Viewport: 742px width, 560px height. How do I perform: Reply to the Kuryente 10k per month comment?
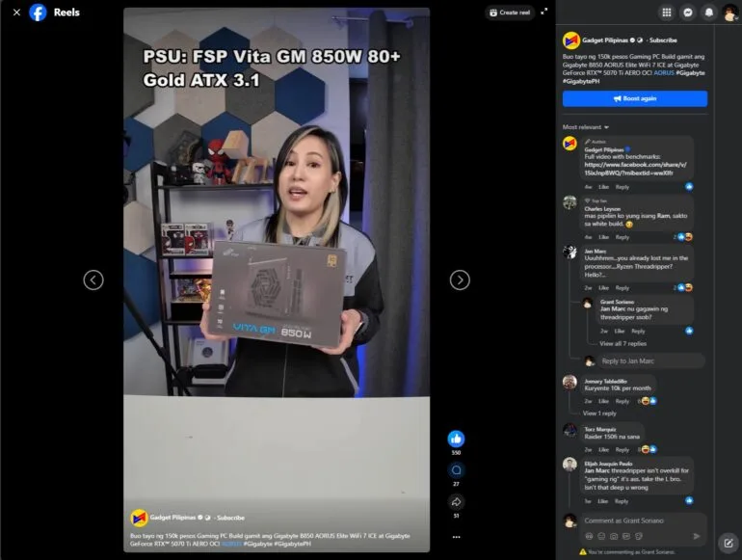[622, 401]
